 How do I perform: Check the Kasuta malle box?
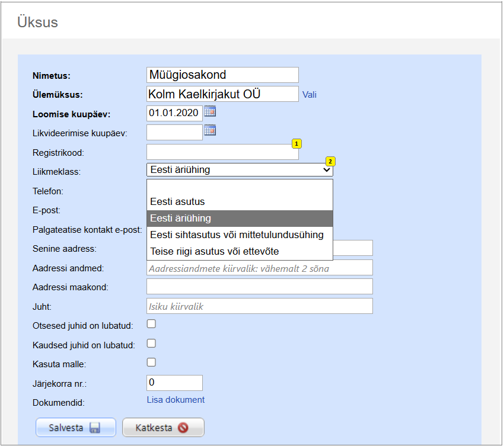pyautogui.click(x=151, y=362)
